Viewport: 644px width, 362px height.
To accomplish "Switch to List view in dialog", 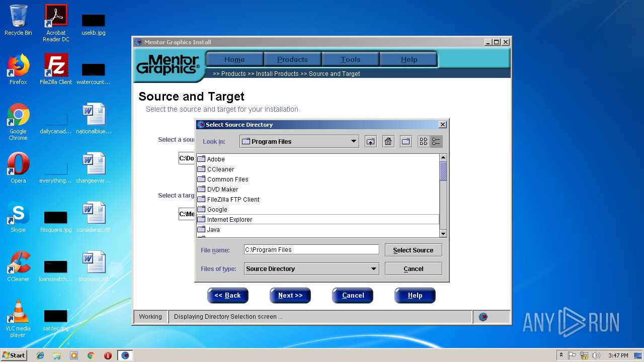I will [424, 142].
